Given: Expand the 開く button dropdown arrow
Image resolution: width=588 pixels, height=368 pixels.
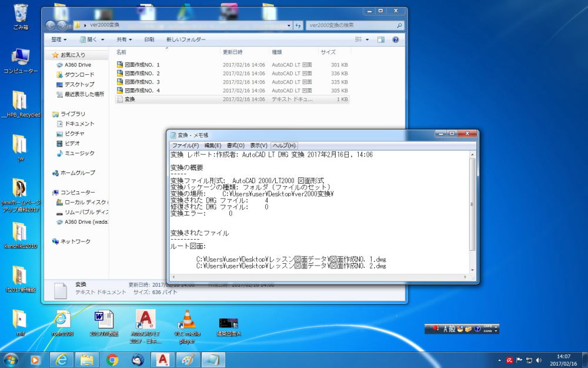Looking at the screenshot, I should 102,39.
